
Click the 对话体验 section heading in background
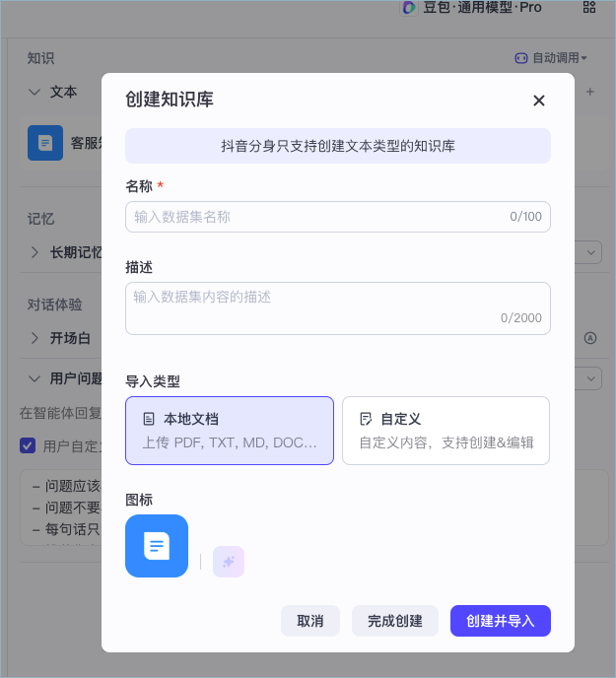[54, 305]
